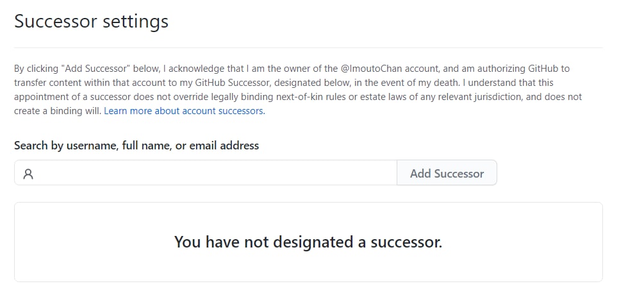
Task: Click the phrase in the event of my death
Action: (395, 83)
